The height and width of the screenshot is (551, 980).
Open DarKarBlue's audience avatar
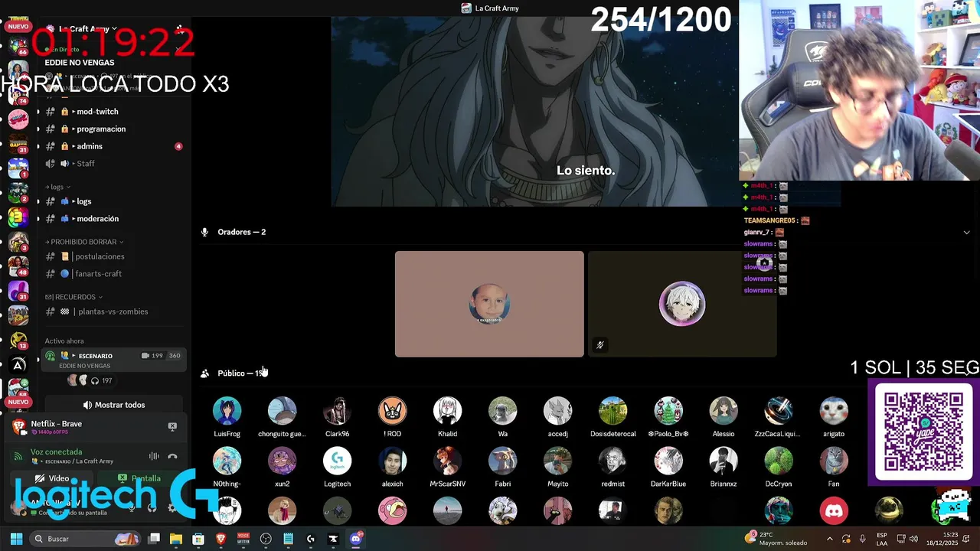point(668,461)
